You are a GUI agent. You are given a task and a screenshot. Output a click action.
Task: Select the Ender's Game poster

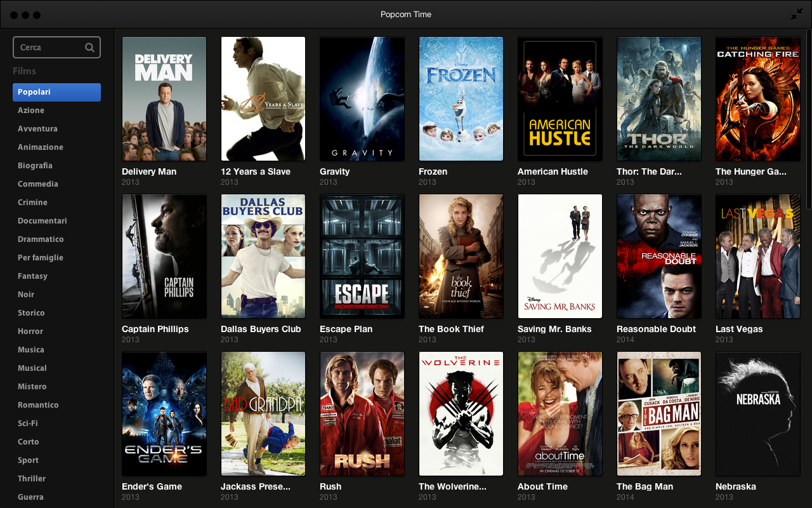tap(164, 413)
